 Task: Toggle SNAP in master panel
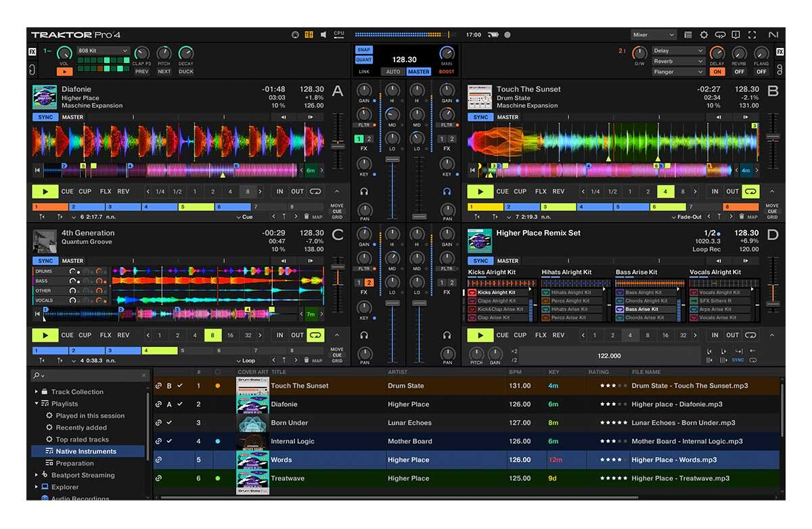(364, 50)
